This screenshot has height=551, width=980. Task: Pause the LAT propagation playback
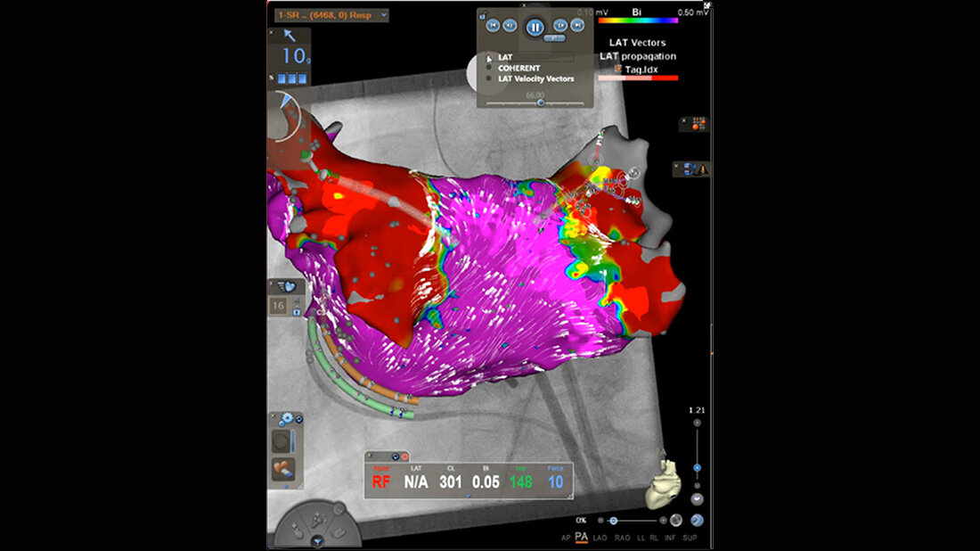pos(535,27)
